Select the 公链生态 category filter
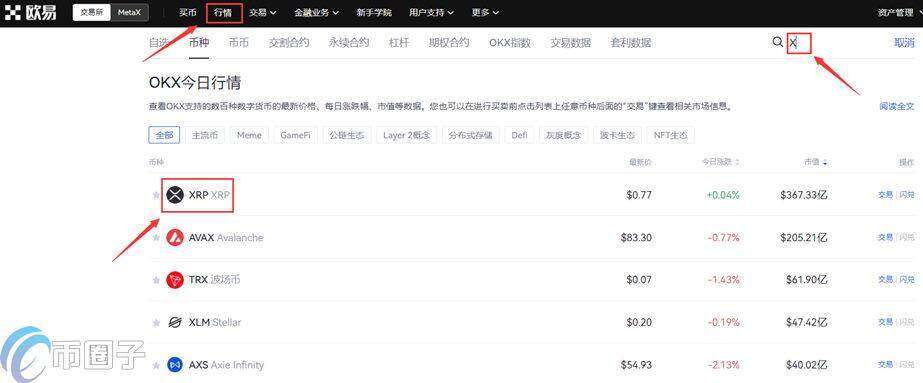 tap(347, 135)
